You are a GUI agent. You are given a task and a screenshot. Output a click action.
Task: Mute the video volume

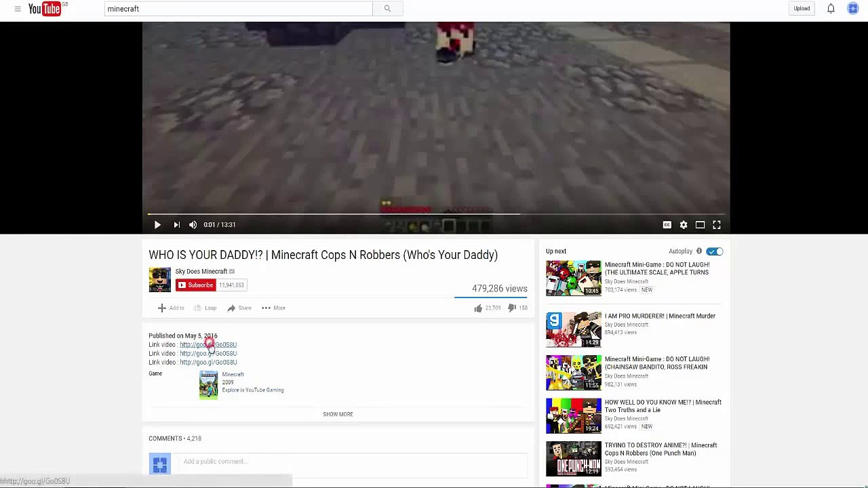(x=193, y=225)
